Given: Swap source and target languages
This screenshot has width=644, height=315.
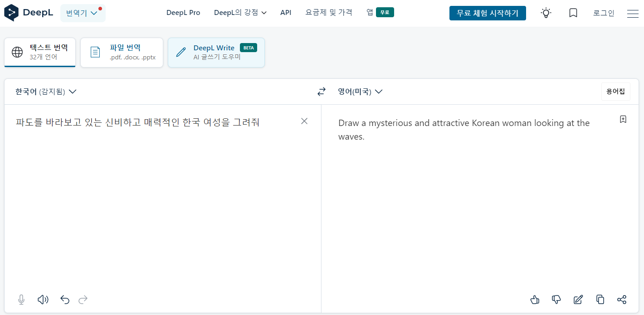Looking at the screenshot, I should click(322, 92).
